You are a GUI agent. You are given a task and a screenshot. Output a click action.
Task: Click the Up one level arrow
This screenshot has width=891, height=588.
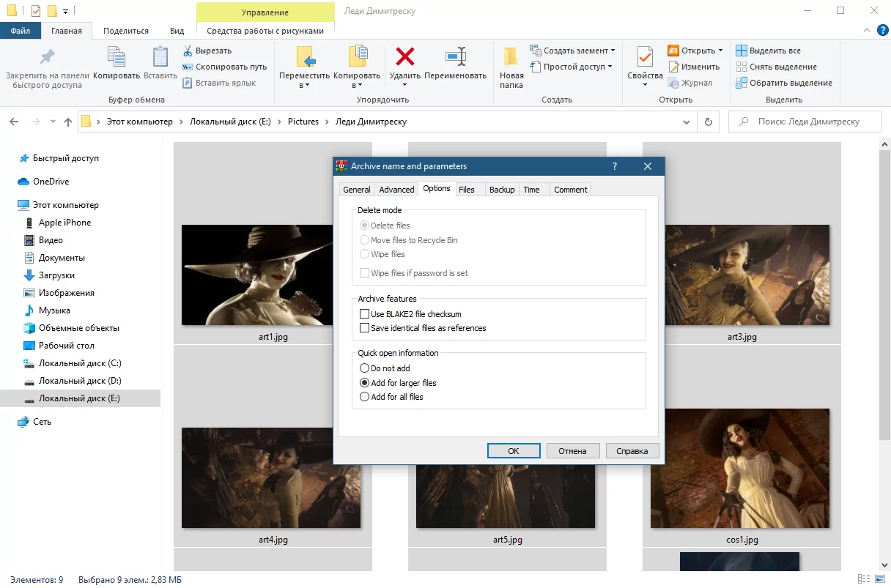[68, 122]
